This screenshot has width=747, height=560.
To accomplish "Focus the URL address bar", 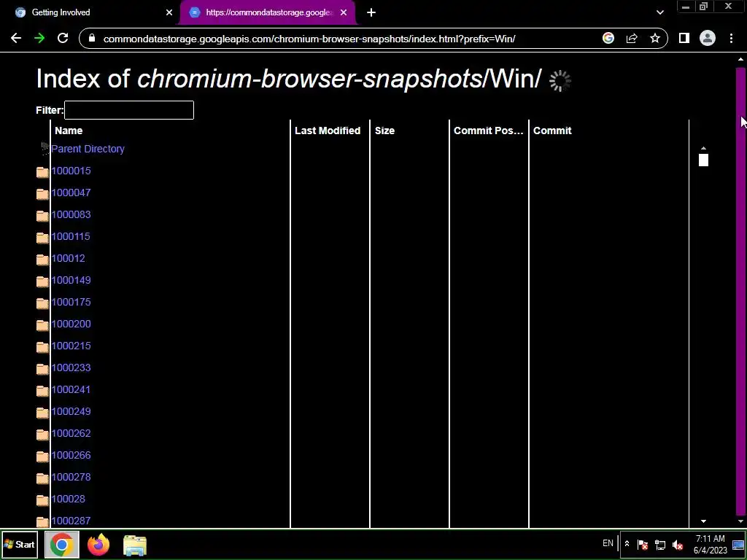I will [x=309, y=39].
